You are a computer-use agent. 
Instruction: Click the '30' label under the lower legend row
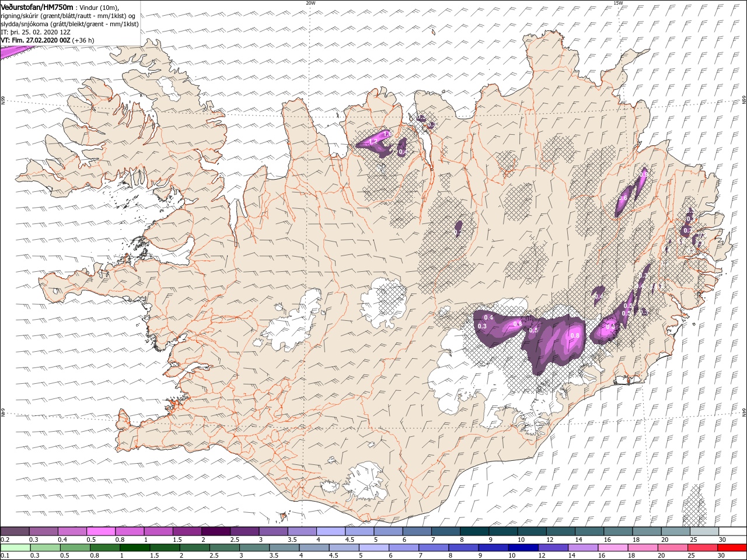click(721, 556)
